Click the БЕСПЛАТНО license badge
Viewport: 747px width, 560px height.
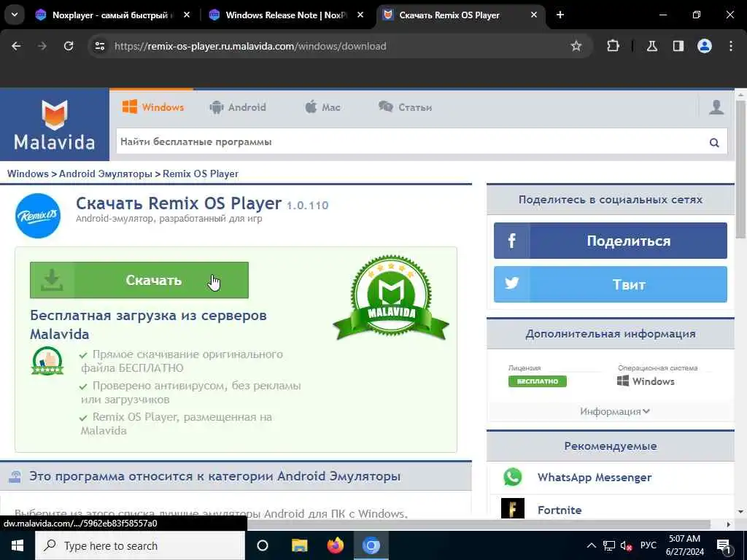[x=538, y=381]
